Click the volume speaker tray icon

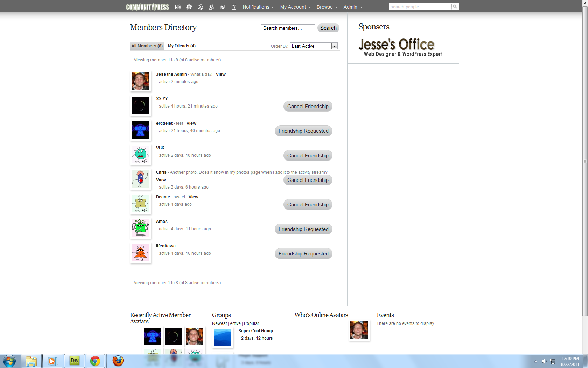(x=544, y=361)
